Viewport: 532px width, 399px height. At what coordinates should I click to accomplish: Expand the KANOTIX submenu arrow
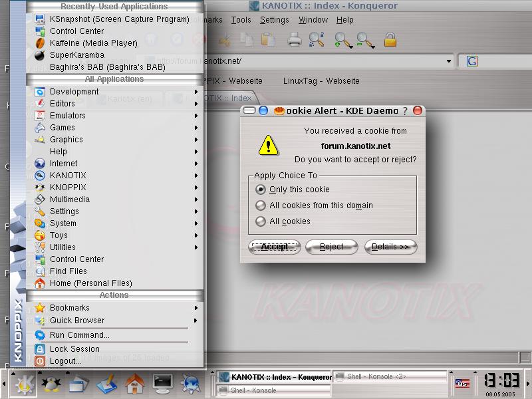click(x=196, y=176)
